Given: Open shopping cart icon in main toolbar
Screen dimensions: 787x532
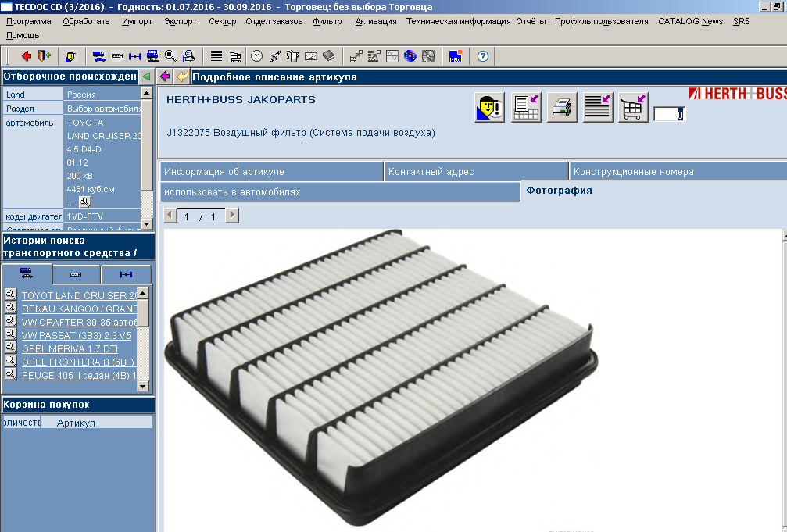Looking at the screenshot, I should pos(235,56).
